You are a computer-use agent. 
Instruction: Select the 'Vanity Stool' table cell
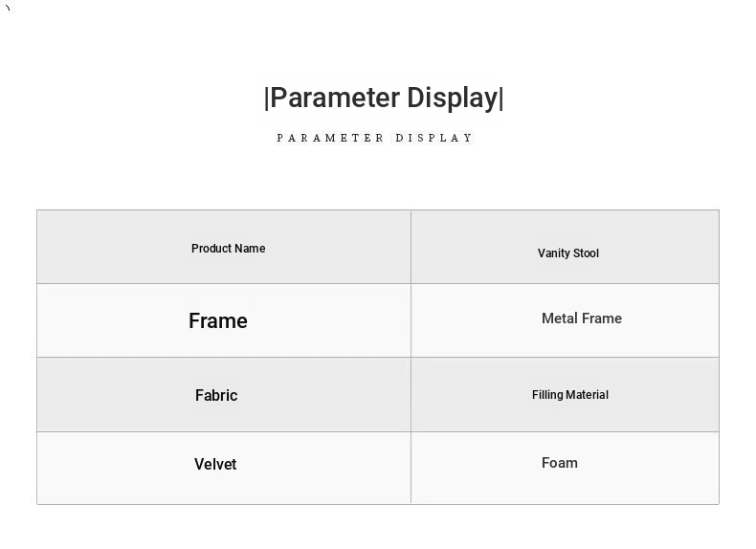click(567, 253)
